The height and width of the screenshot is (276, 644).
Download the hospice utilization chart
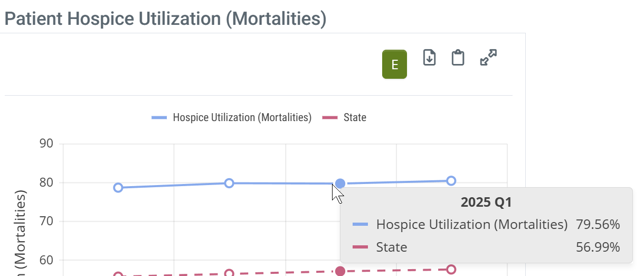pos(430,57)
